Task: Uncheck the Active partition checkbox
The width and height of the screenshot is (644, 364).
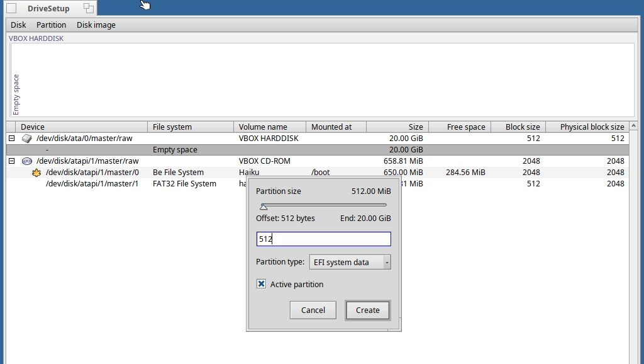Action: pos(262,285)
